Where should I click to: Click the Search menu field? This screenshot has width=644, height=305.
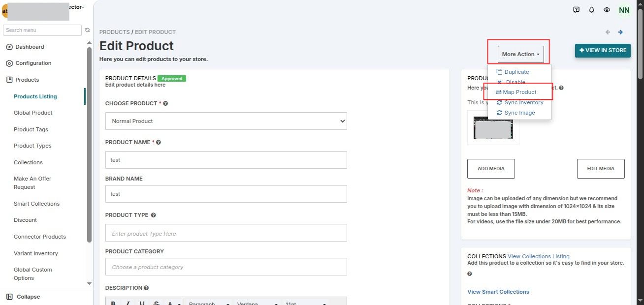(x=42, y=30)
